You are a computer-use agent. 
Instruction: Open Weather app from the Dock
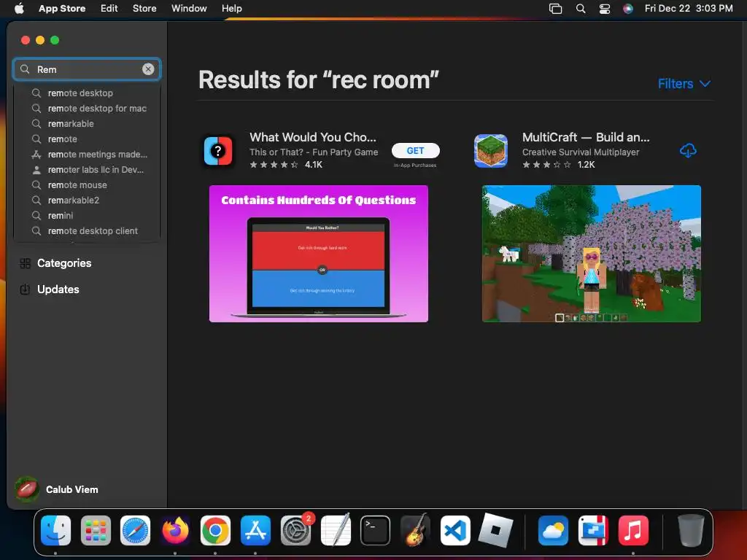(553, 530)
